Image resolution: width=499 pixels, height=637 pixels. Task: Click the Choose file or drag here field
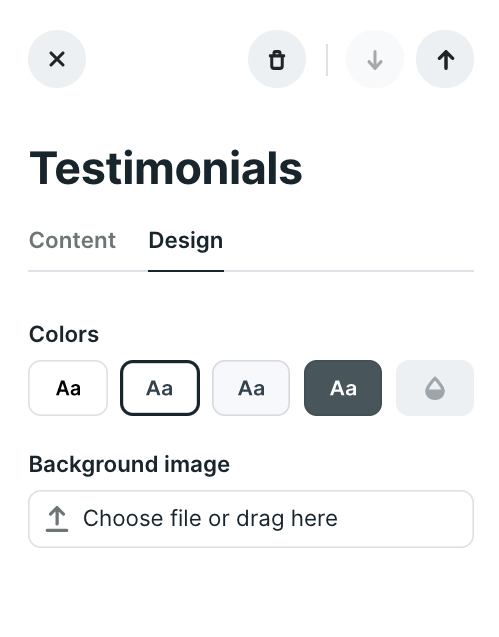coord(251,519)
